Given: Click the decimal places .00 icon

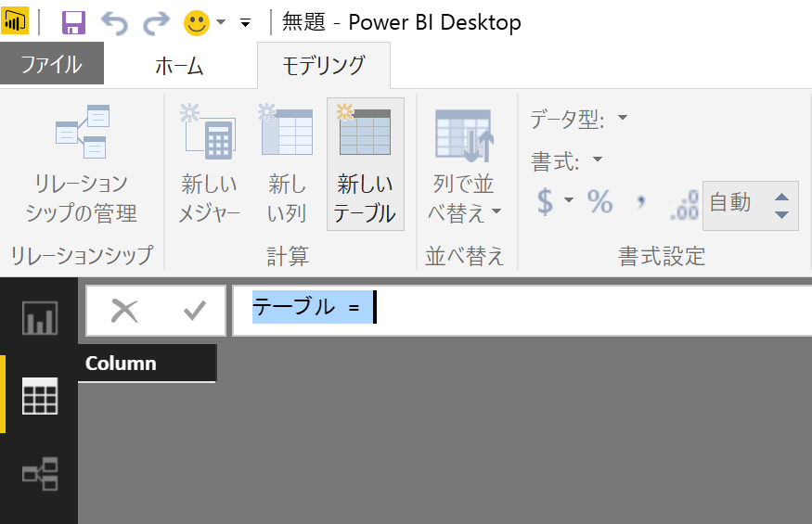Looking at the screenshot, I should (685, 205).
